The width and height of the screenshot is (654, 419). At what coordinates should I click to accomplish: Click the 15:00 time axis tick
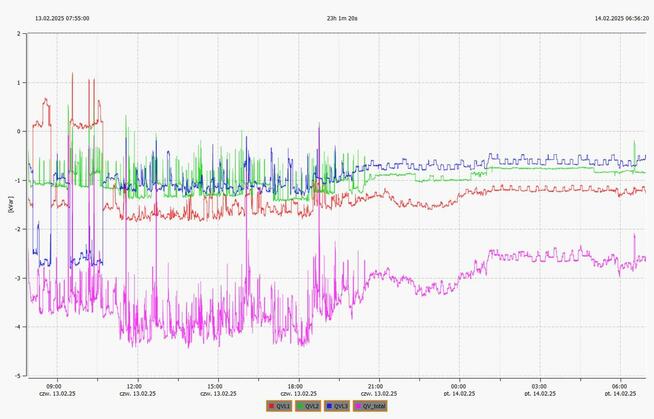tap(215, 386)
